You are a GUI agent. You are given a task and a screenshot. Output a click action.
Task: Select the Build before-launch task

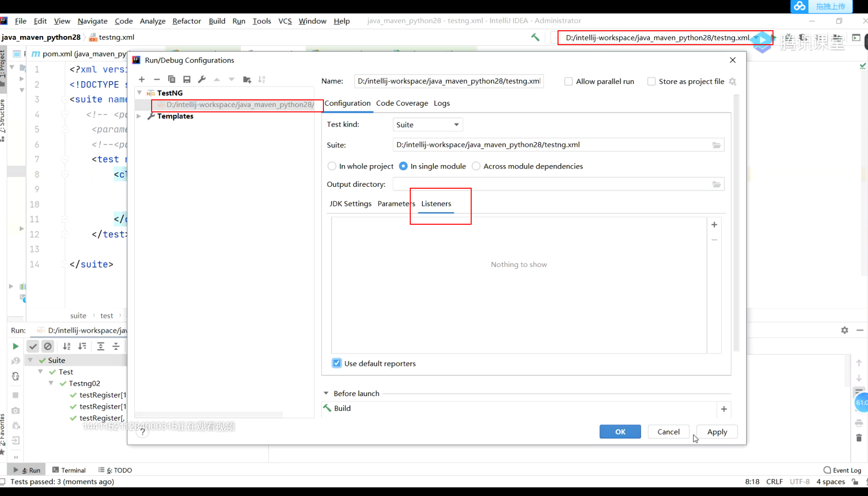pyautogui.click(x=520, y=408)
